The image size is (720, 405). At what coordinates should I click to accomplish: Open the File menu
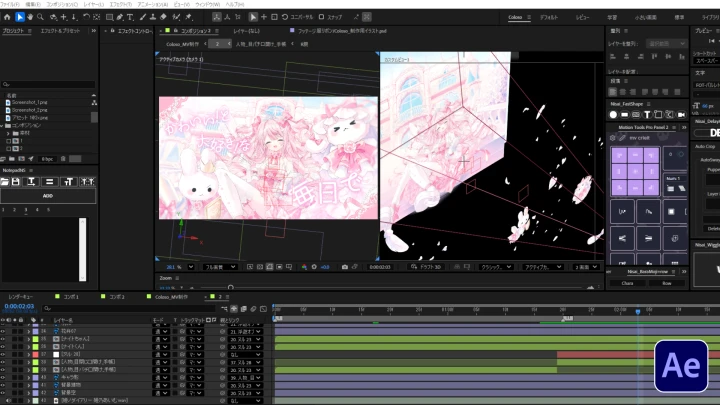tap(10, 4)
